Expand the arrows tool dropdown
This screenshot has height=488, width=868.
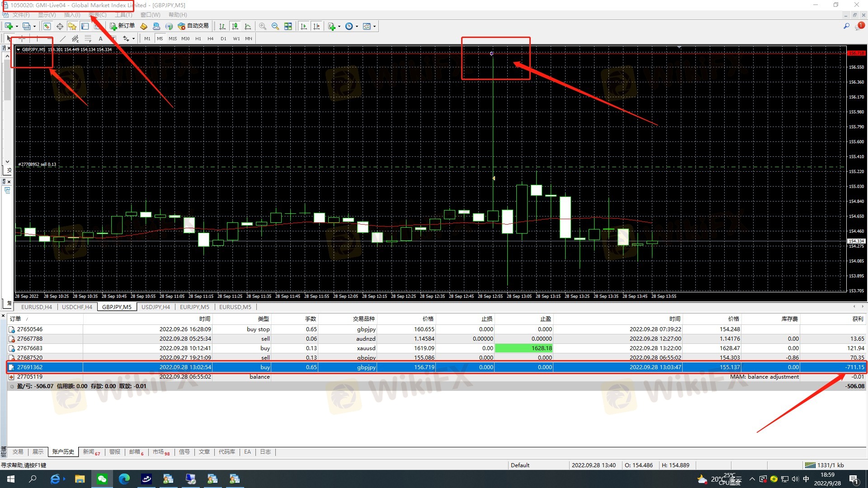tap(133, 39)
